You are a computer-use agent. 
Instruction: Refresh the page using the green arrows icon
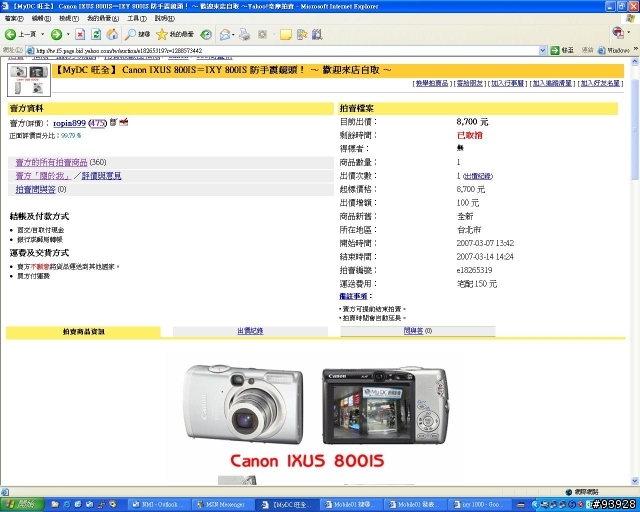coord(96,34)
